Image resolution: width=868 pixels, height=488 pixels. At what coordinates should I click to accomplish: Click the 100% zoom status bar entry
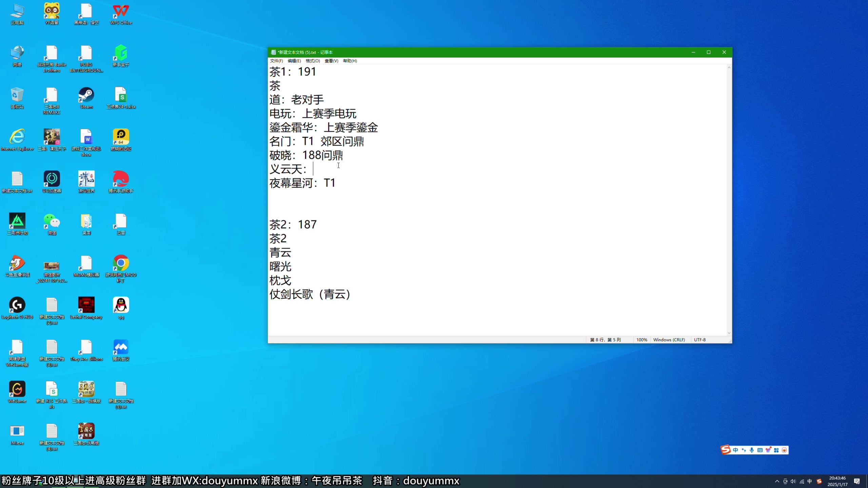642,340
